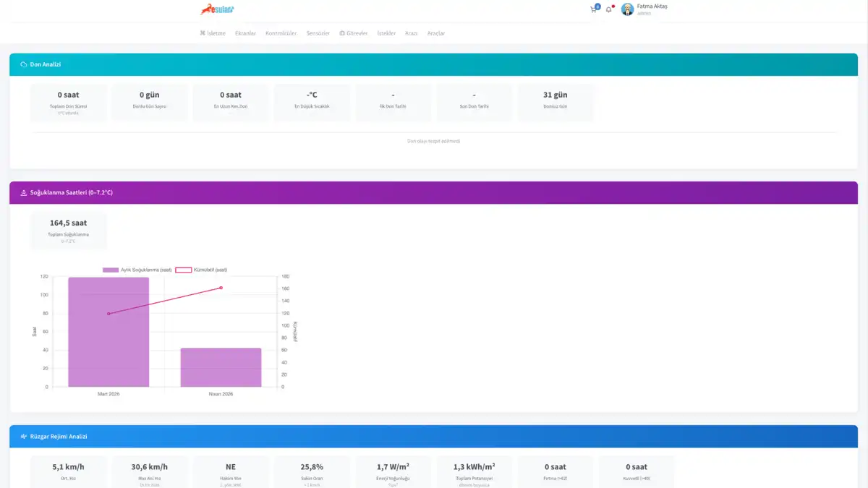Click the Fatma Aktaş avatar picture

click(627, 9)
